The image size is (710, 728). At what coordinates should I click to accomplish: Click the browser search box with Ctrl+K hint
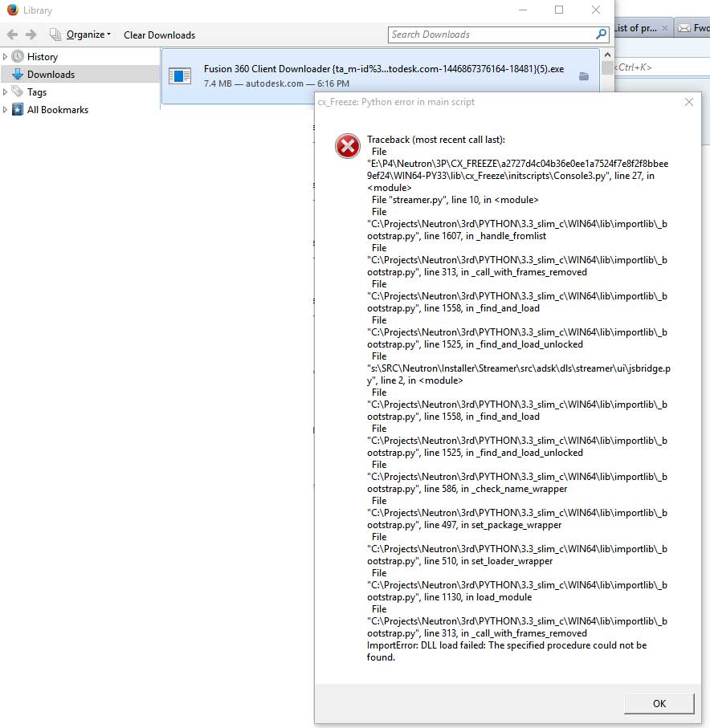[662, 67]
